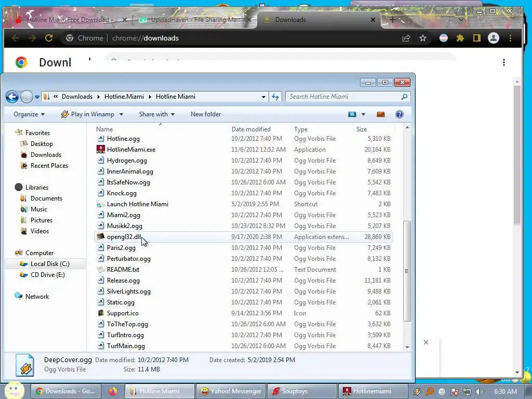Click Downloads in the address breadcrumb
532x399 pixels.
77,97
